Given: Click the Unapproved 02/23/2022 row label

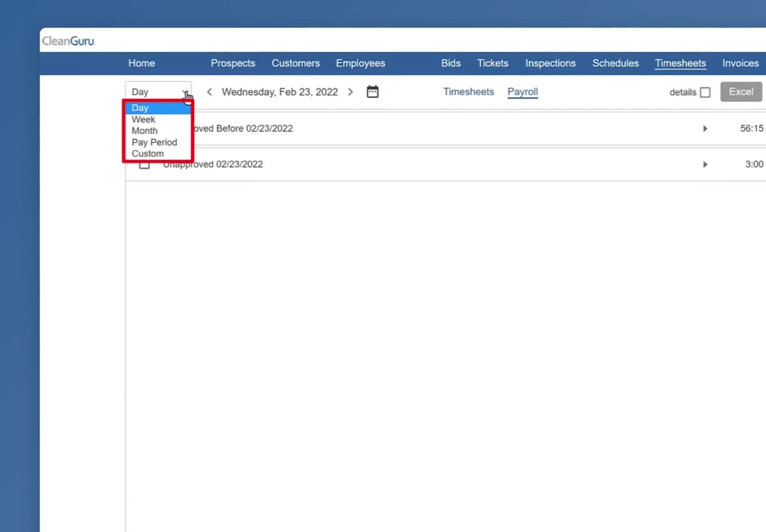Looking at the screenshot, I should tap(213, 165).
